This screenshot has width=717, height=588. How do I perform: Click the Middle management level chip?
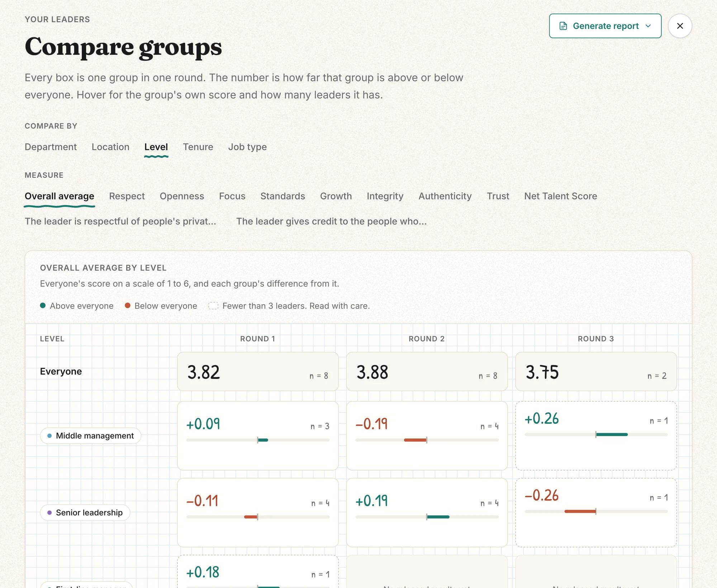pos(91,436)
